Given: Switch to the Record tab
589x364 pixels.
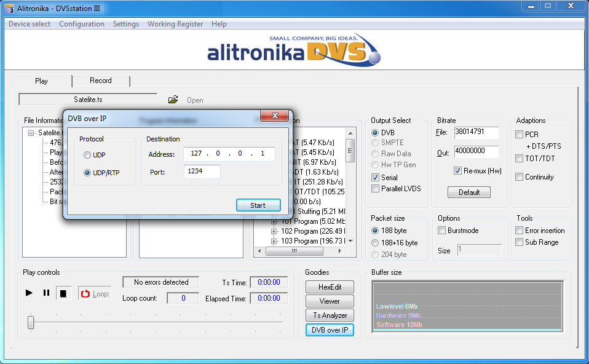Looking at the screenshot, I should coord(101,81).
